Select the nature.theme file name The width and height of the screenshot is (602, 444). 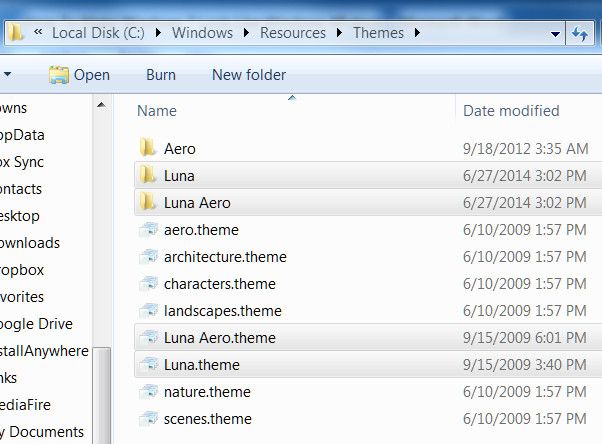(x=207, y=392)
